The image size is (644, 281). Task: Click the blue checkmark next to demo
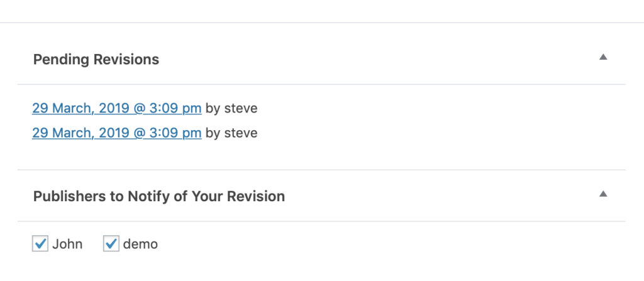point(111,243)
